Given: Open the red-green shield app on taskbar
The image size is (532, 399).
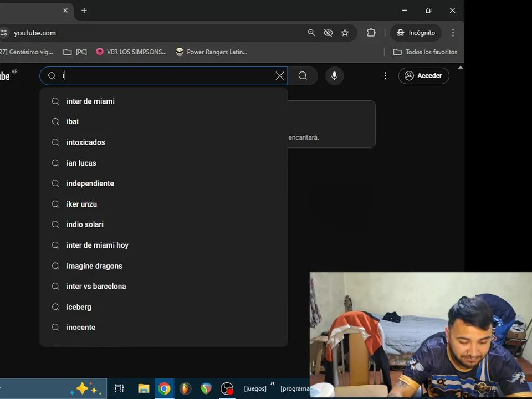Looking at the screenshot, I should 206,388.
